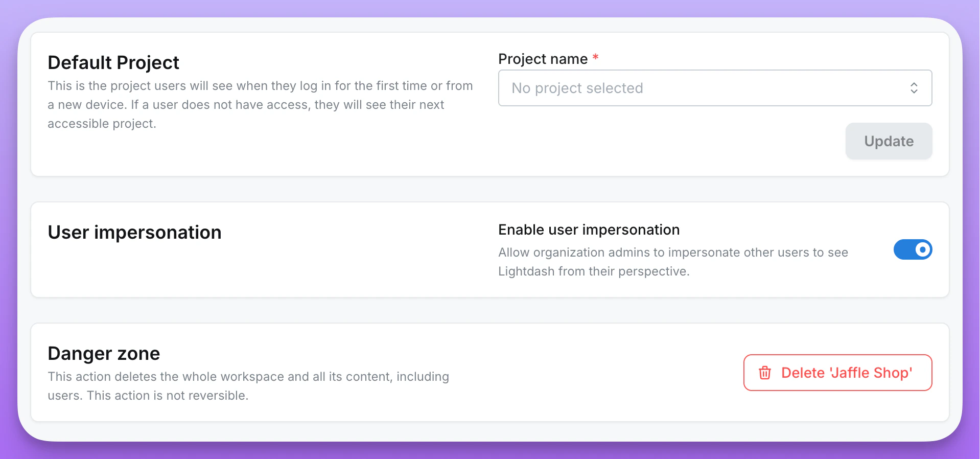Click empty space beside the Update button
The height and width of the screenshot is (459, 980).
click(x=664, y=141)
